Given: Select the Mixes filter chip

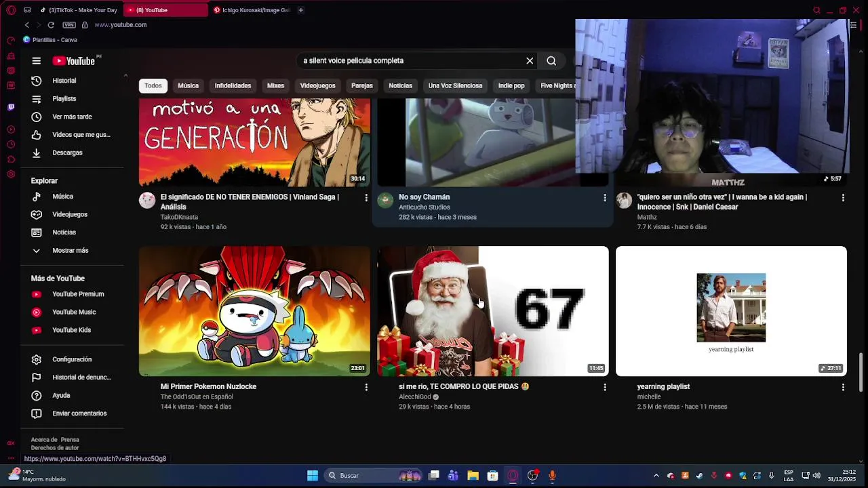Looking at the screenshot, I should (x=275, y=86).
